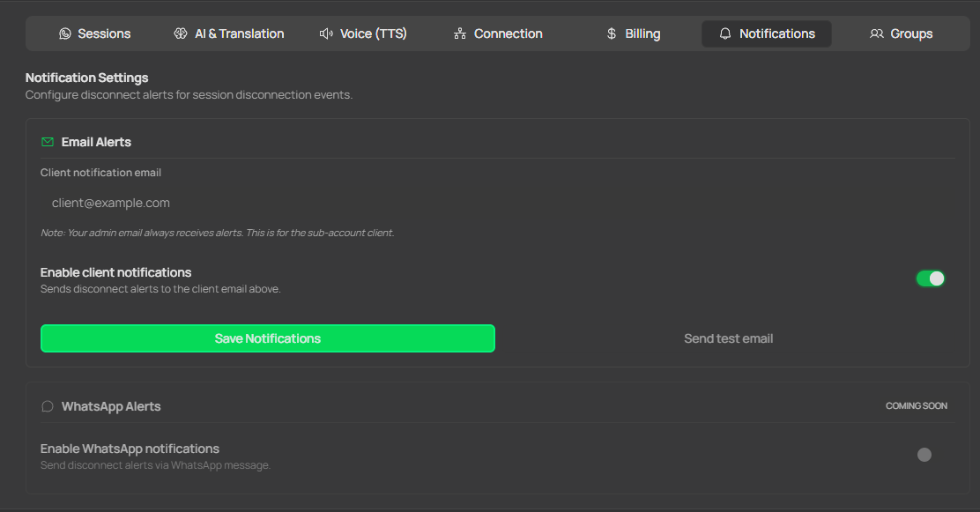This screenshot has height=512, width=980.
Task: Click the Enable client notifications label
Action: (x=115, y=272)
